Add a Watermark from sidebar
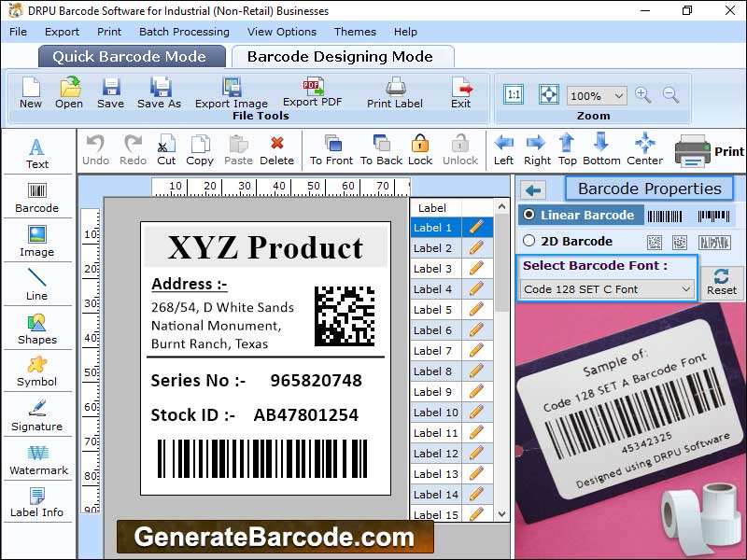The image size is (747, 560). tap(37, 457)
